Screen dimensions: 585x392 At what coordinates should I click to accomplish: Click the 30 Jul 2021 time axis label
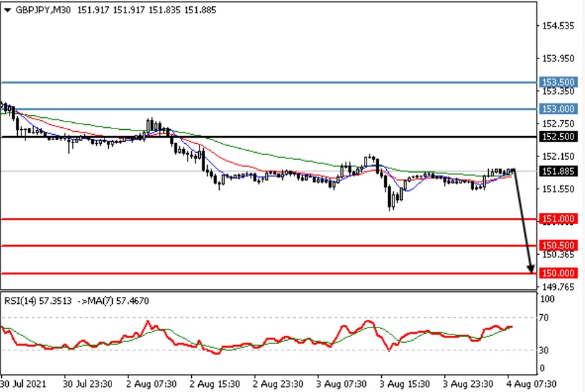pyautogui.click(x=23, y=384)
